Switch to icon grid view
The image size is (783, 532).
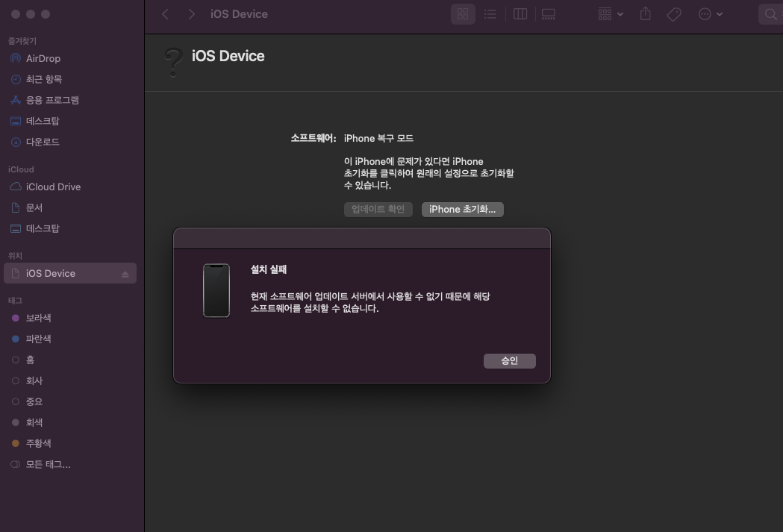pos(463,14)
